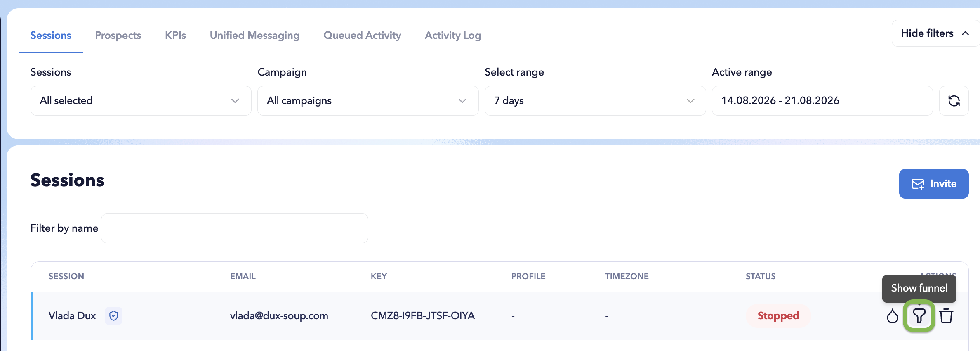Open the KPIs tab
The height and width of the screenshot is (351, 980).
(x=175, y=36)
